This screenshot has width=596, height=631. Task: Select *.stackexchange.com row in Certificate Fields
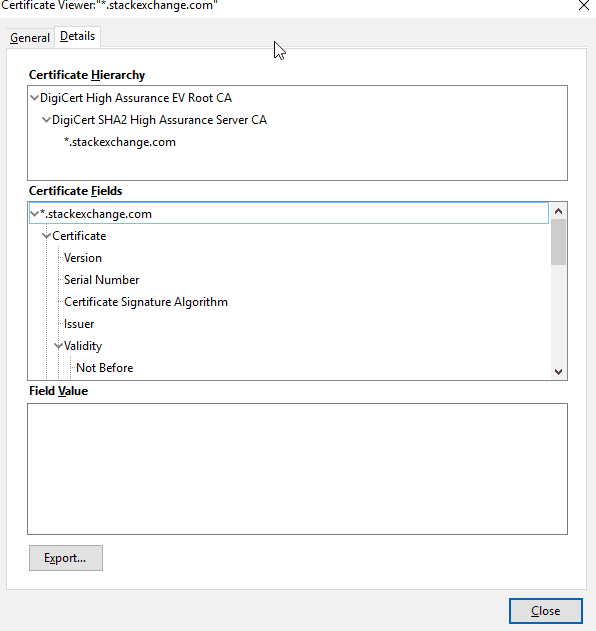(x=289, y=213)
